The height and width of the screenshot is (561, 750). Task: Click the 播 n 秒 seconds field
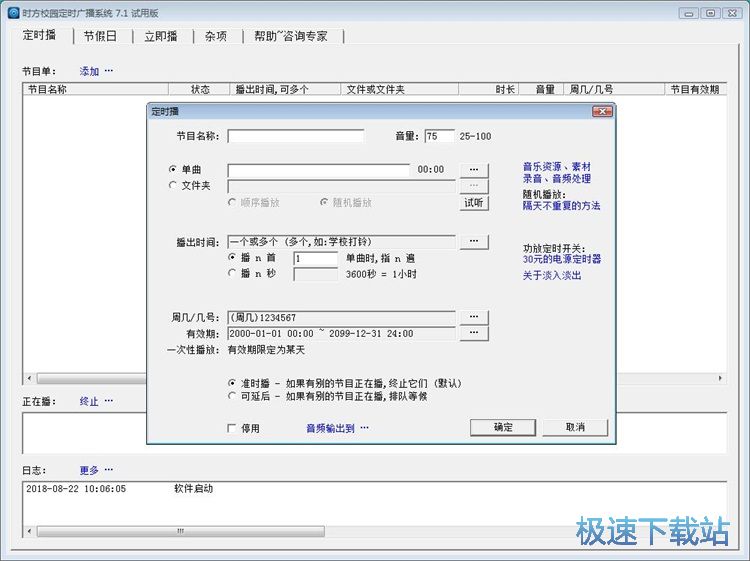tap(315, 275)
